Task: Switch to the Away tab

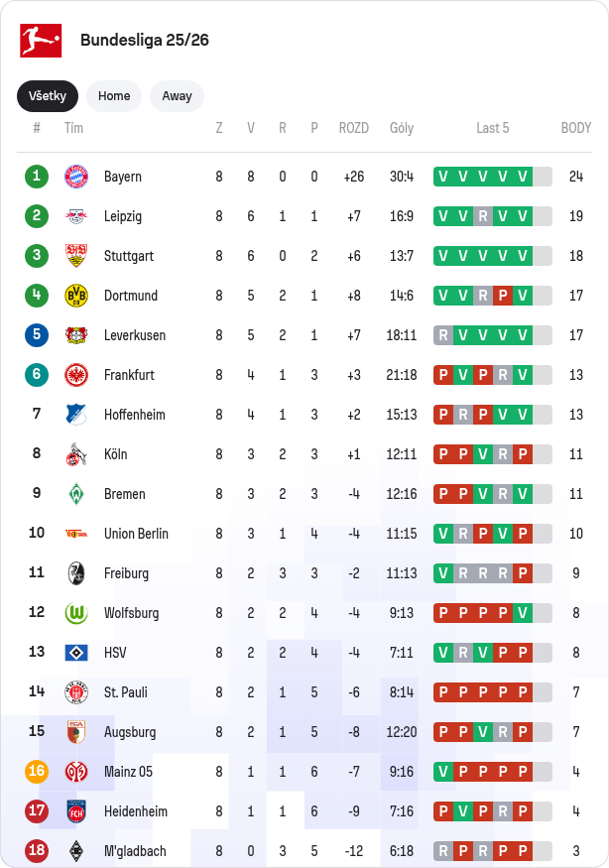Action: [x=177, y=96]
